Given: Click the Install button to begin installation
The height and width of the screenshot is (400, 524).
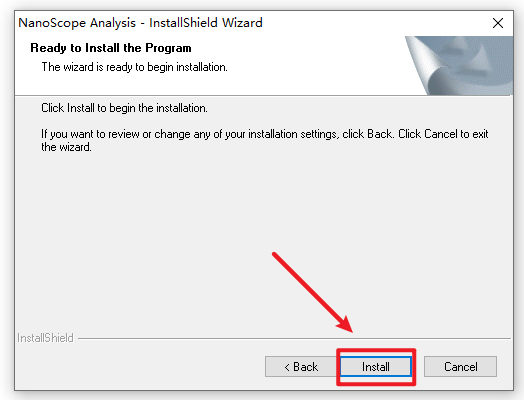Looking at the screenshot, I should 376,367.
